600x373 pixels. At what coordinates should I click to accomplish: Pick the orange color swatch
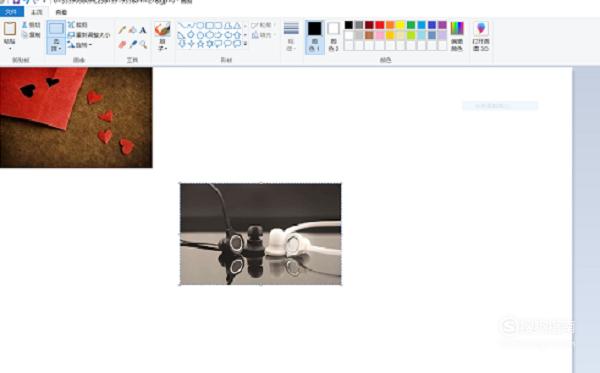[x=390, y=25]
